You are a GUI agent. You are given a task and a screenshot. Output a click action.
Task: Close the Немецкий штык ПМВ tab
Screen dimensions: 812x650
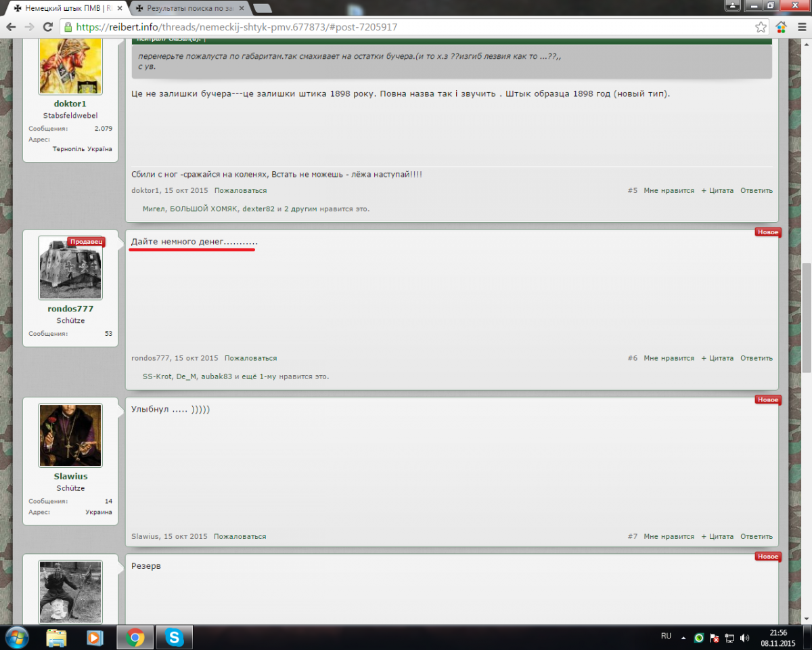point(119,9)
